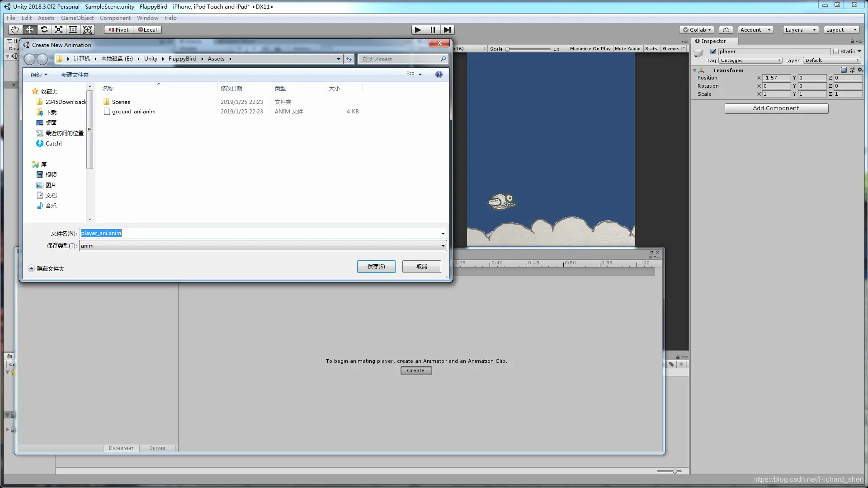Click the Step frame button
The width and height of the screenshot is (868, 488).
coord(447,30)
